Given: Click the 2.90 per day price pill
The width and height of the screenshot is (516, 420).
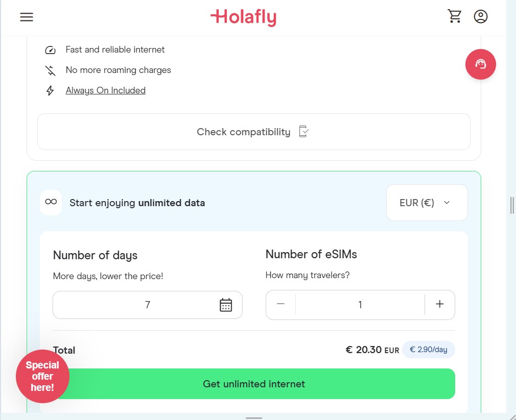Looking at the screenshot, I should [x=429, y=350].
